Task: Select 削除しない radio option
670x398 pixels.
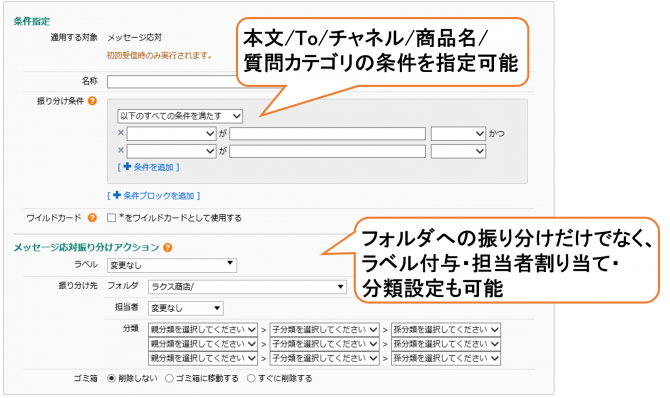Action: [x=112, y=378]
